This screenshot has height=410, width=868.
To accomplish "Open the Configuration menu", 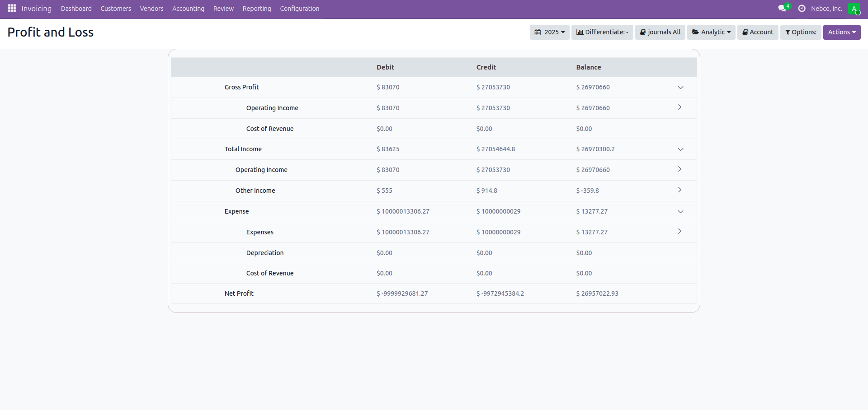I will coord(299,9).
